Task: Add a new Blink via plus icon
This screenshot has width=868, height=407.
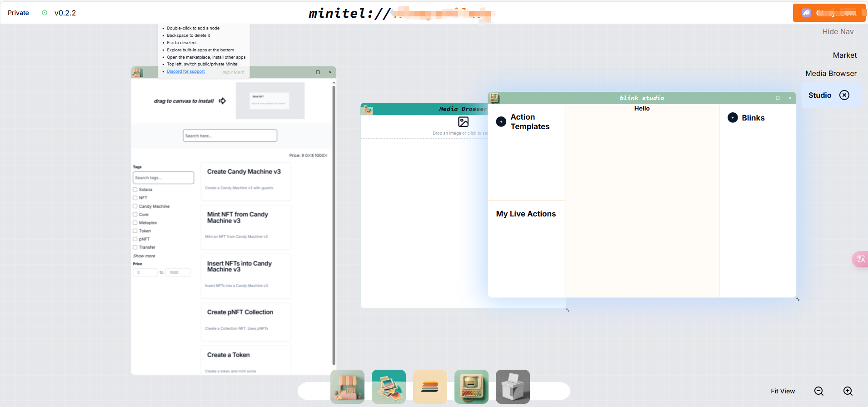Action: click(x=733, y=118)
